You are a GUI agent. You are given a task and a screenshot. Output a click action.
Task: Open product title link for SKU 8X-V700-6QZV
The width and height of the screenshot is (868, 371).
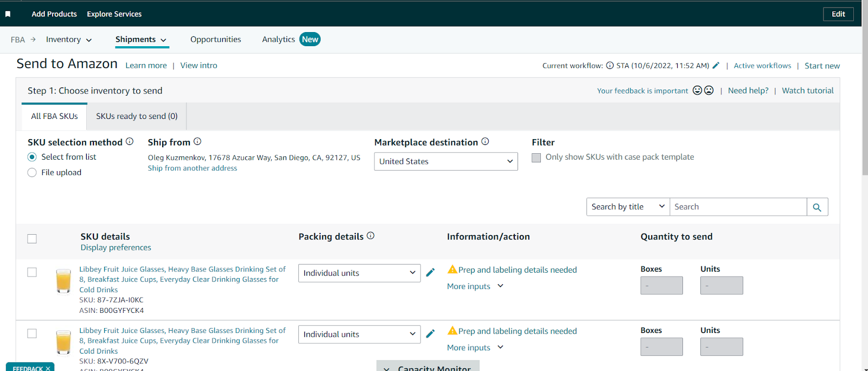[182, 341]
